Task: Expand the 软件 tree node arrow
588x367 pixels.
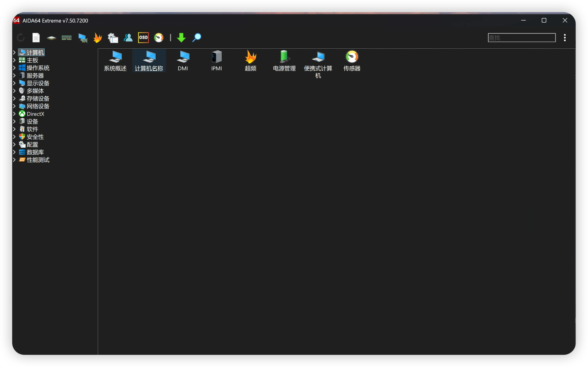Action: (15, 129)
